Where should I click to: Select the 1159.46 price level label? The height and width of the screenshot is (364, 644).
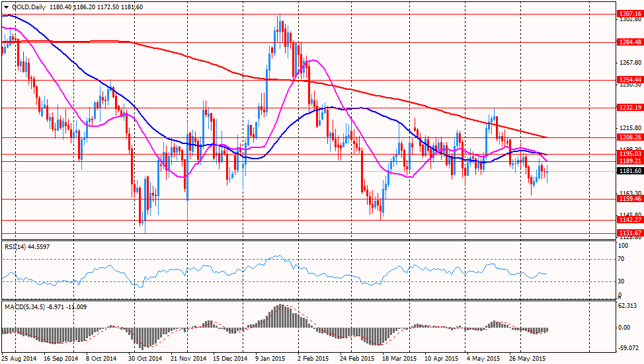(630, 199)
